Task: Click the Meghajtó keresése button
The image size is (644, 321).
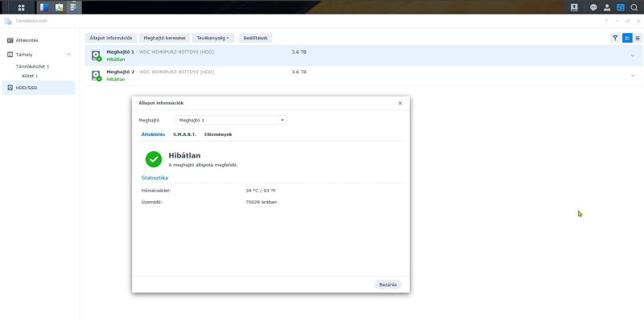Action: coord(164,38)
